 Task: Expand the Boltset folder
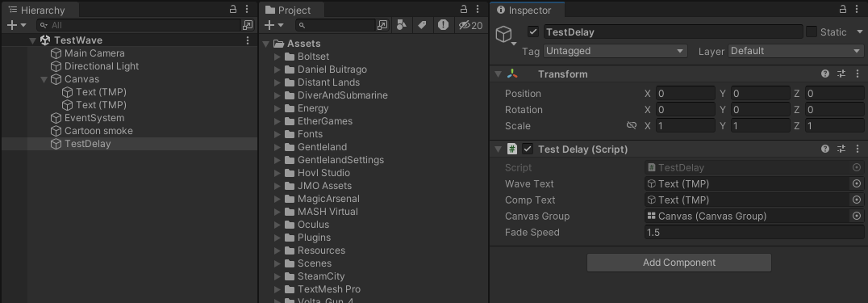pyautogui.click(x=278, y=57)
